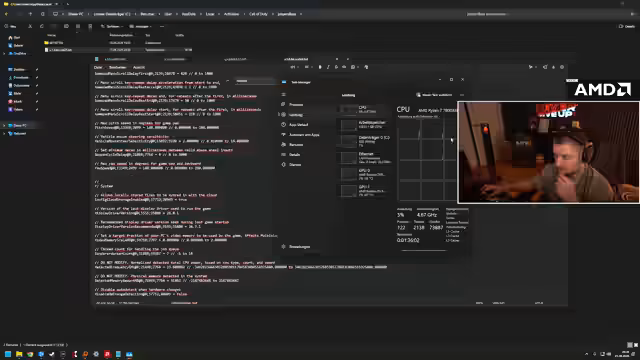The width and height of the screenshot is (640, 360).
Task: Click the Explorer rename icon
Action: [66, 26]
